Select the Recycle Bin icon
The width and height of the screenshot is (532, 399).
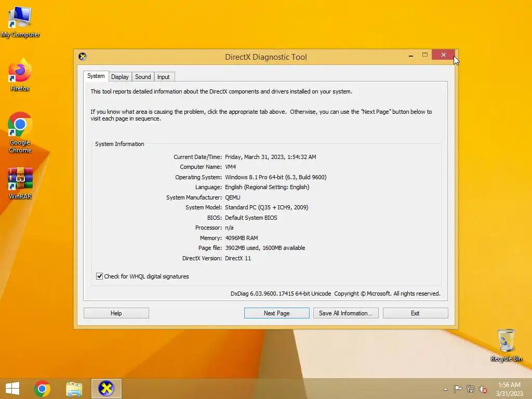[x=506, y=345]
